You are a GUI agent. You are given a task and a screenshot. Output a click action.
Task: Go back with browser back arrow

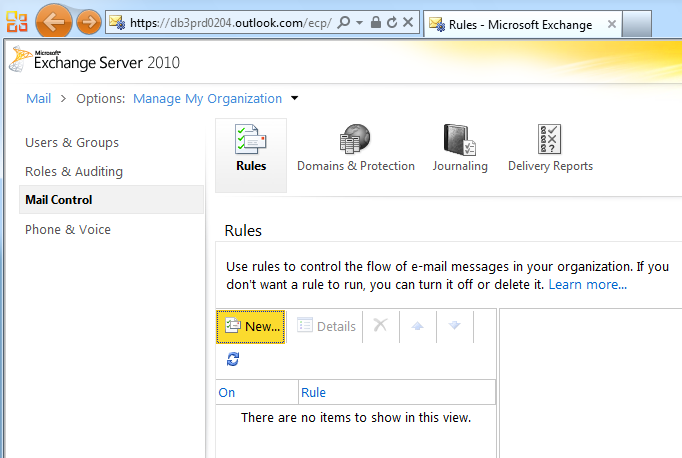pyautogui.click(x=53, y=21)
